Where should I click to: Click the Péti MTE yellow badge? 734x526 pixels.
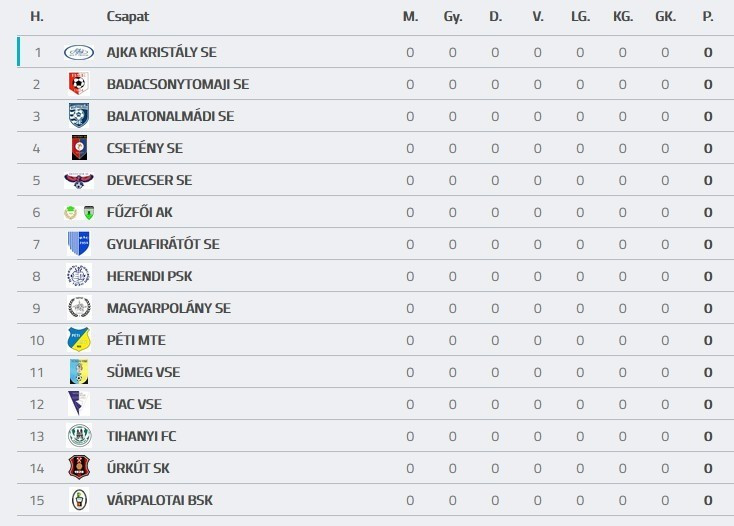(78, 340)
